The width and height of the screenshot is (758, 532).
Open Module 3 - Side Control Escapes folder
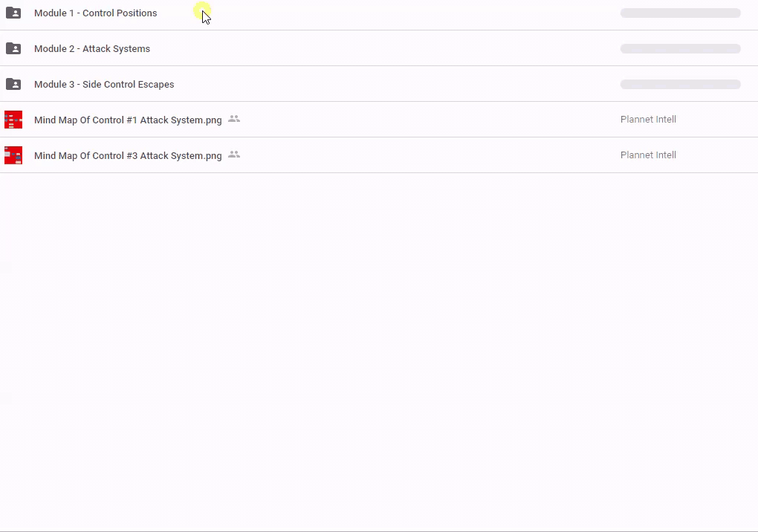(104, 85)
